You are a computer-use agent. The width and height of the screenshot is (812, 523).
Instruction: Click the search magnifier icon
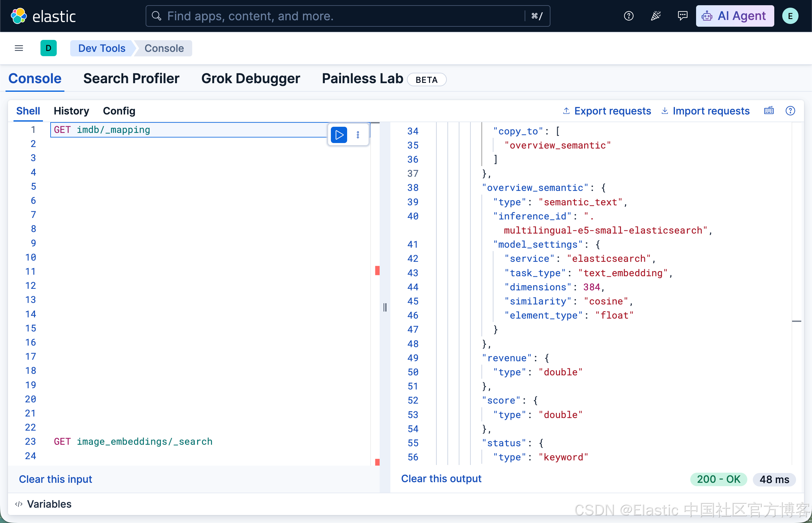point(156,16)
